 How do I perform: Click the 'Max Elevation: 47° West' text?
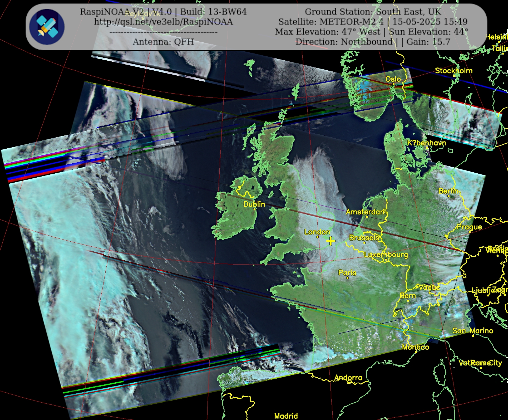tap(328, 32)
